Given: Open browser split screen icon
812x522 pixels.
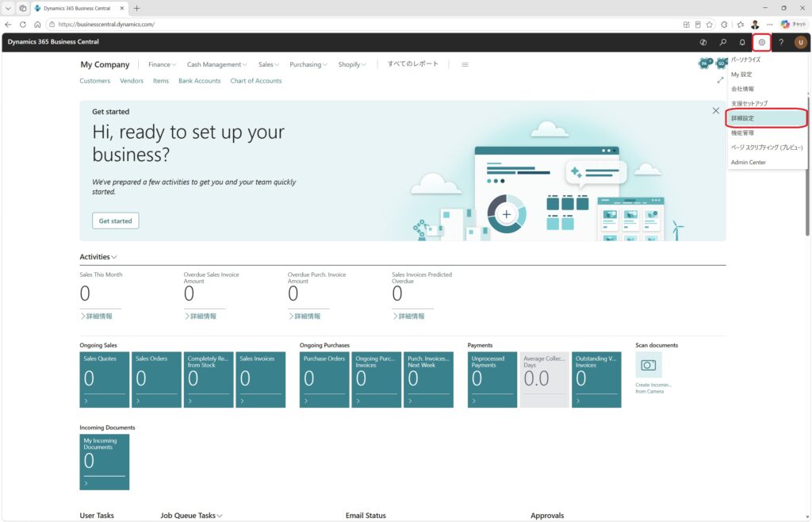Looking at the screenshot, I should [x=686, y=25].
